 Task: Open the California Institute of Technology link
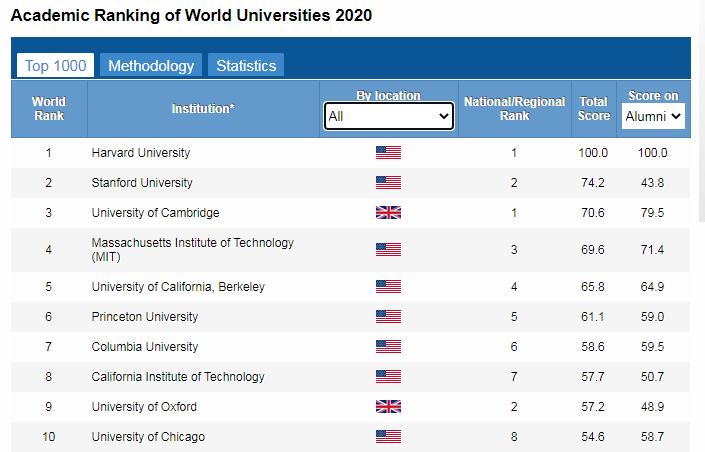178,377
